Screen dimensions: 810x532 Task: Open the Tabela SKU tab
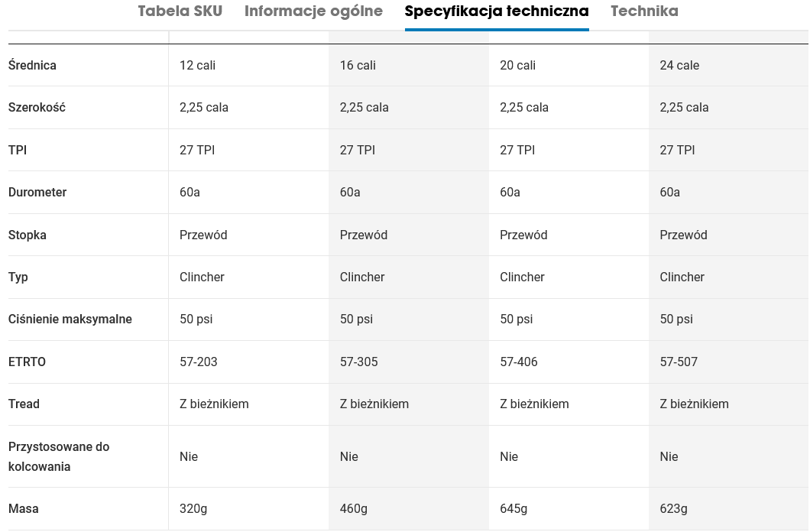tap(180, 11)
